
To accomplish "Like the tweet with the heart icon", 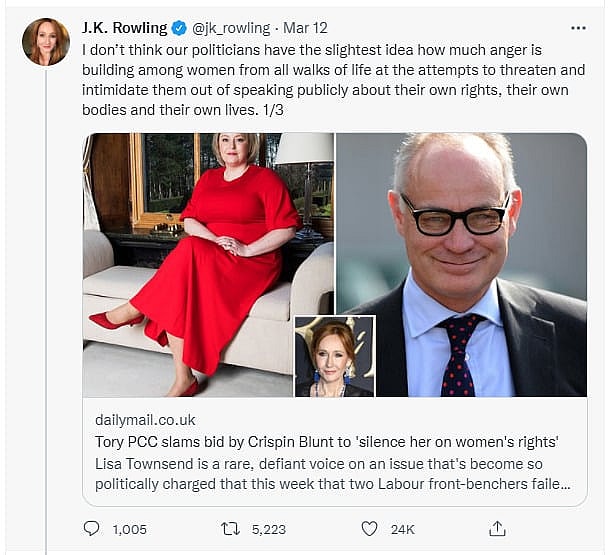I will click(x=369, y=528).
